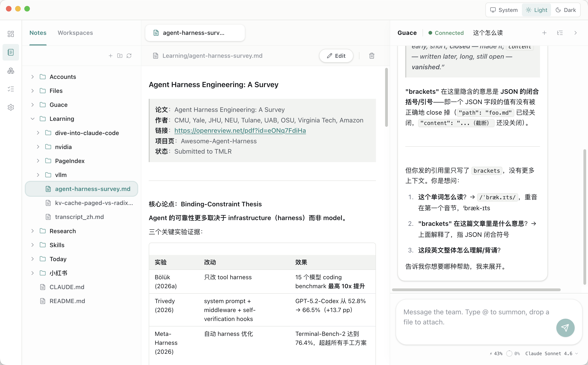Open agent-harness-survey.md in the tree
This screenshot has height=365, width=588.
[x=81, y=189]
